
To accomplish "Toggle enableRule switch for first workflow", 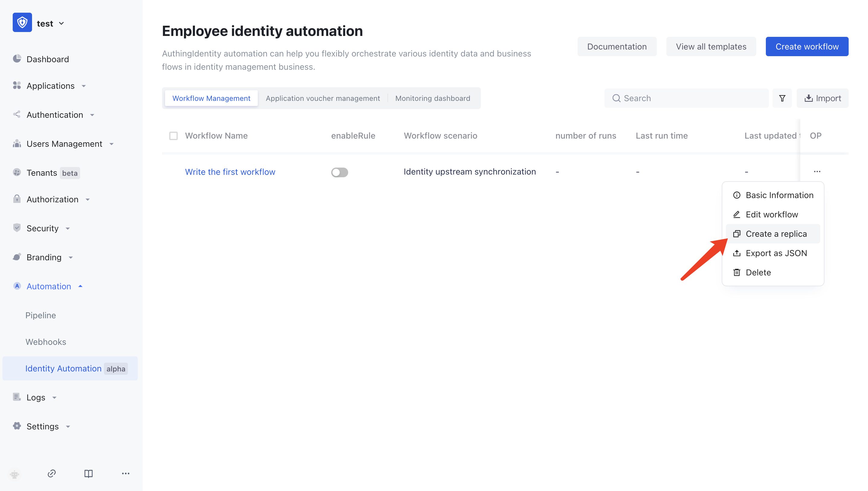I will (x=339, y=172).
